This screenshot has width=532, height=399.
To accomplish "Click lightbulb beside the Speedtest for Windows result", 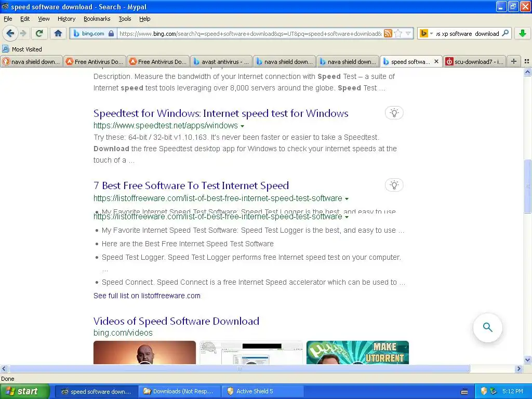I will coord(394,113).
